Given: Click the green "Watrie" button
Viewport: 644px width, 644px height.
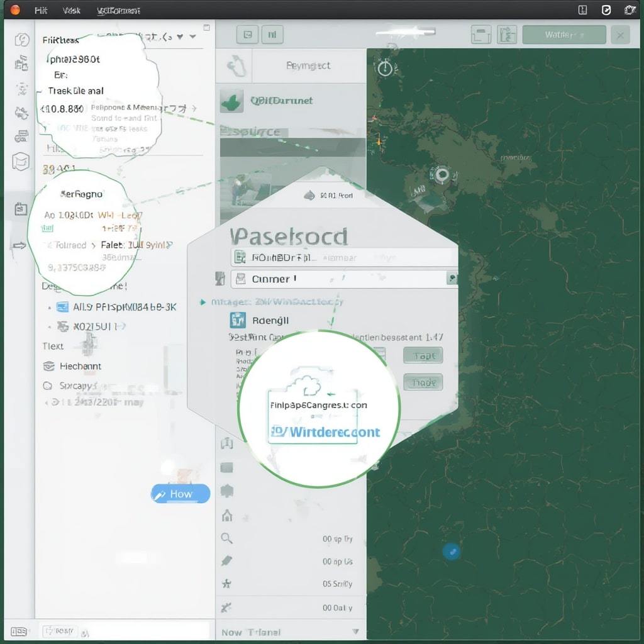Looking at the screenshot, I should point(564,35).
